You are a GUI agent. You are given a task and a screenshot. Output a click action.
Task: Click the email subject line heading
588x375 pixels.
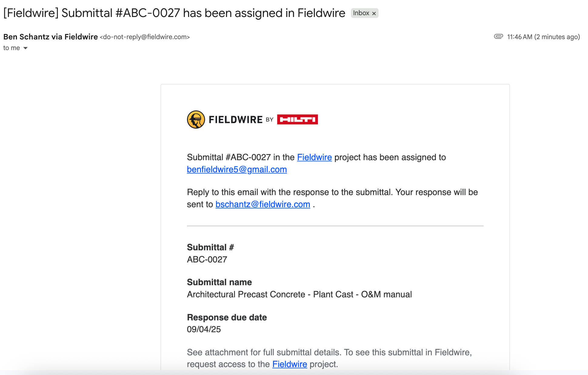pyautogui.click(x=174, y=13)
